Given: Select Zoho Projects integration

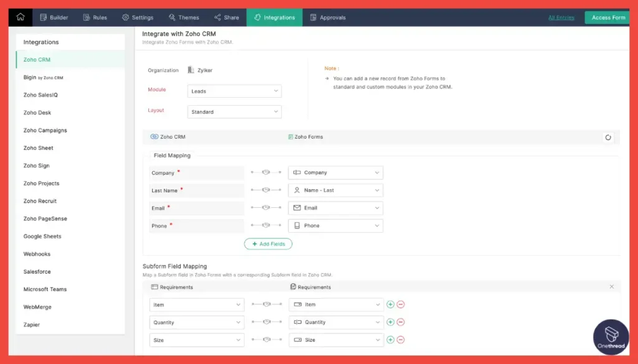Looking at the screenshot, I should 70,183.
